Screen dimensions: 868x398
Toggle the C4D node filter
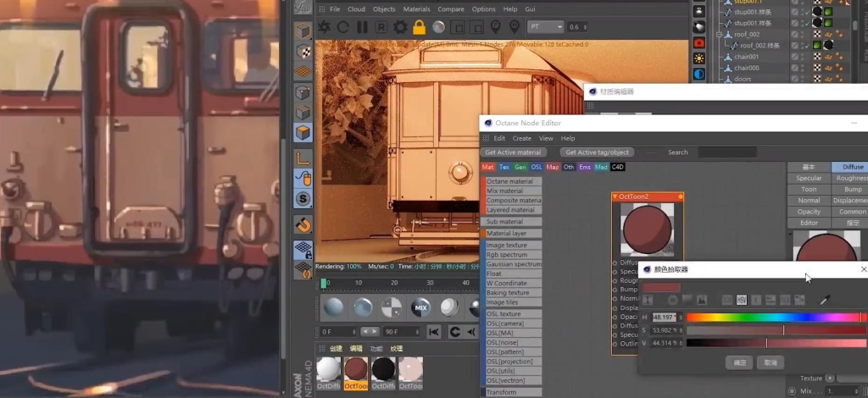pyautogui.click(x=618, y=167)
